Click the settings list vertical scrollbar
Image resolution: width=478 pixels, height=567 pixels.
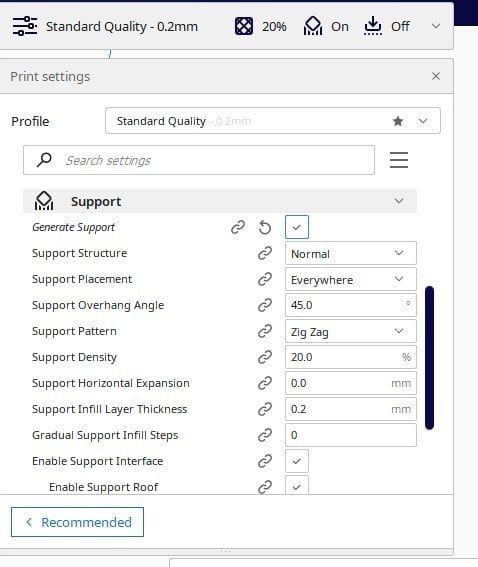pos(429,358)
